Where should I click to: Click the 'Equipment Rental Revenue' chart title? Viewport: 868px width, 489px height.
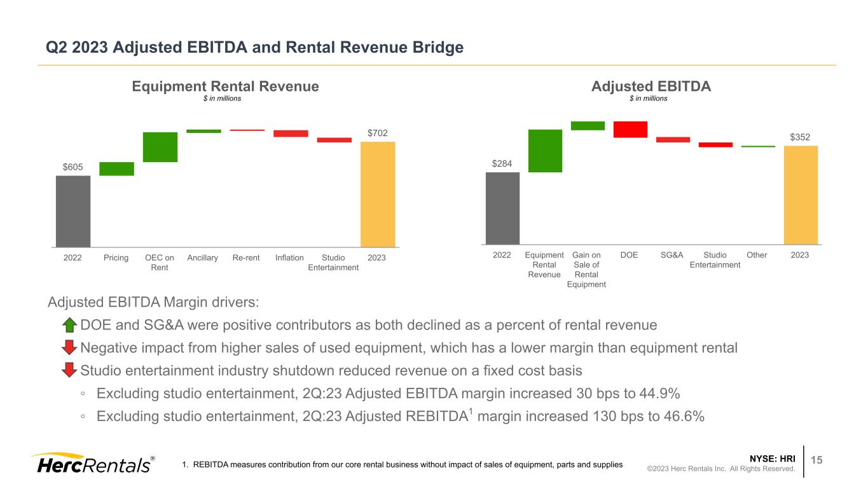pyautogui.click(x=225, y=86)
